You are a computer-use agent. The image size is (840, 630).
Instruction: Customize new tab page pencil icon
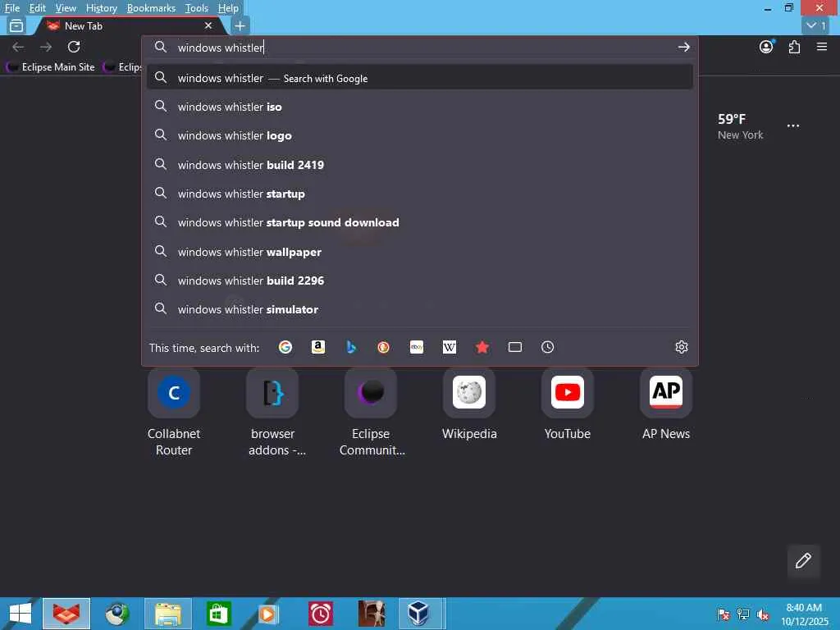click(x=803, y=561)
